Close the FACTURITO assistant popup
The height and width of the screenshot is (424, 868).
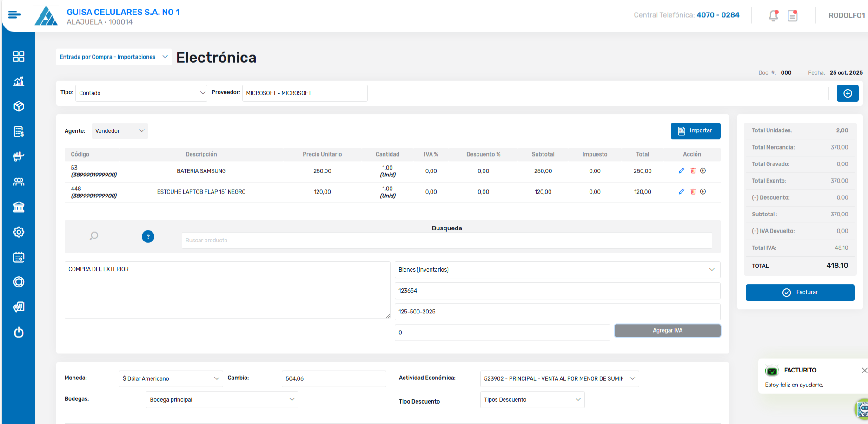pos(864,371)
